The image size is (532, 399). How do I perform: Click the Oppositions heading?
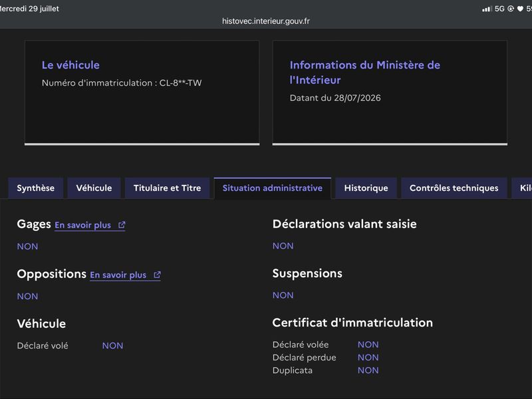[x=52, y=274]
